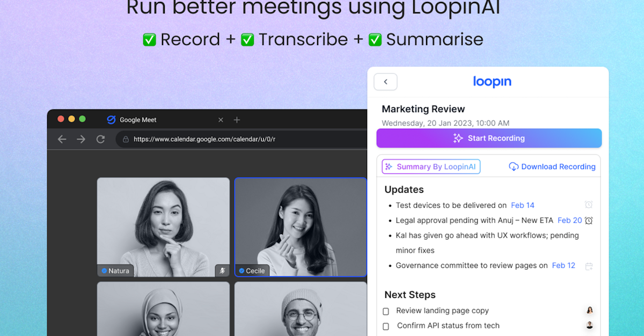Click assignee avatar for Confirm API status
644x336 pixels.
(x=590, y=325)
